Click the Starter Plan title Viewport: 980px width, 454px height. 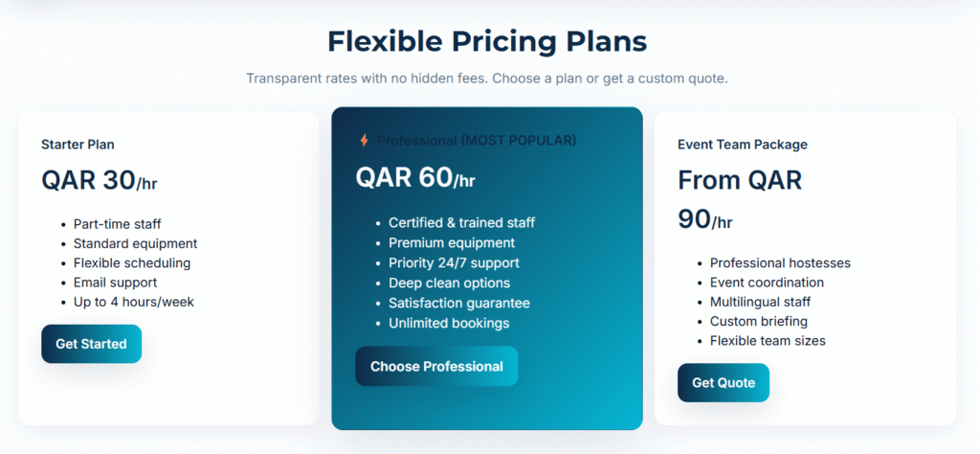coord(78,145)
